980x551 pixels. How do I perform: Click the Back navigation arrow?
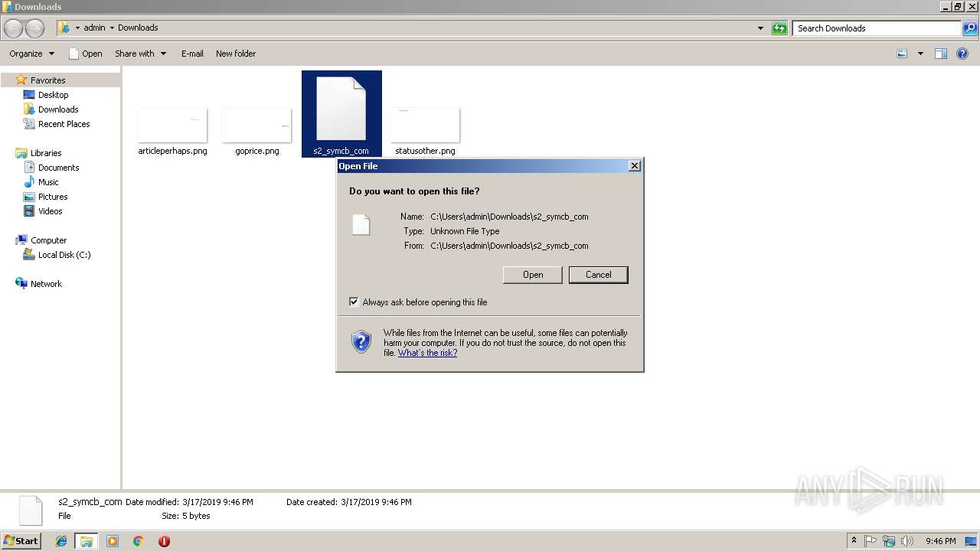point(14,28)
